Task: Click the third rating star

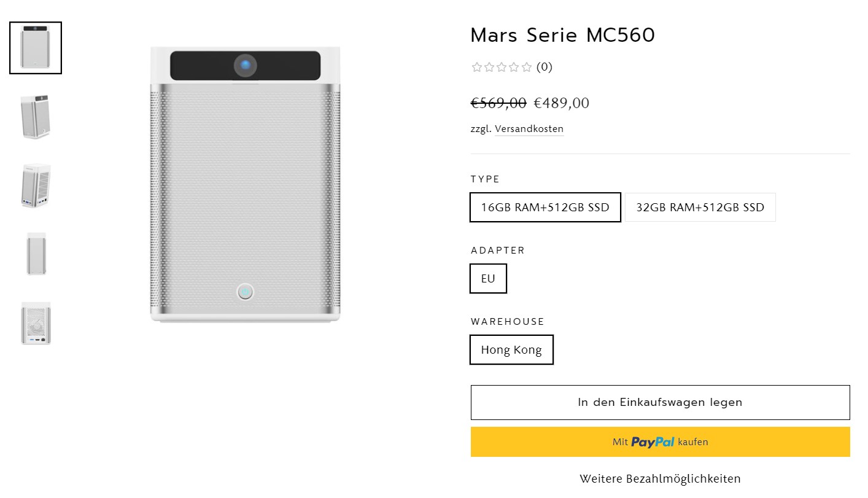Action: point(502,68)
